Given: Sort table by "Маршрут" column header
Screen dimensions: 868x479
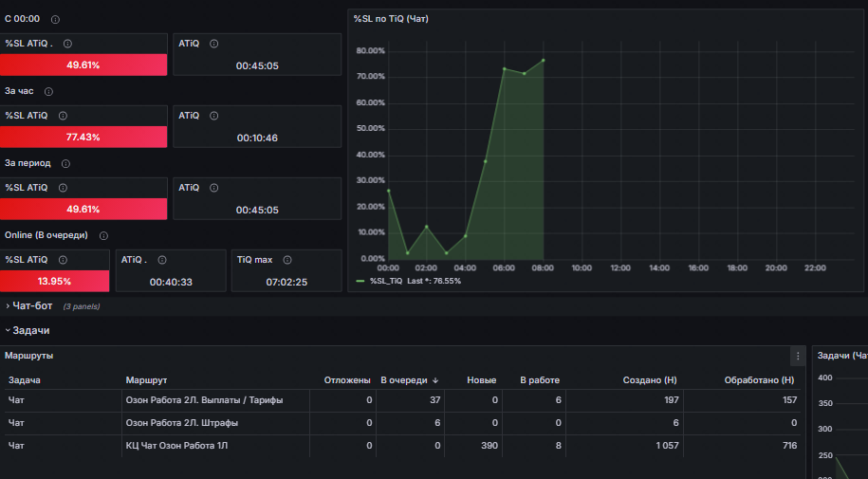Looking at the screenshot, I should (146, 380).
